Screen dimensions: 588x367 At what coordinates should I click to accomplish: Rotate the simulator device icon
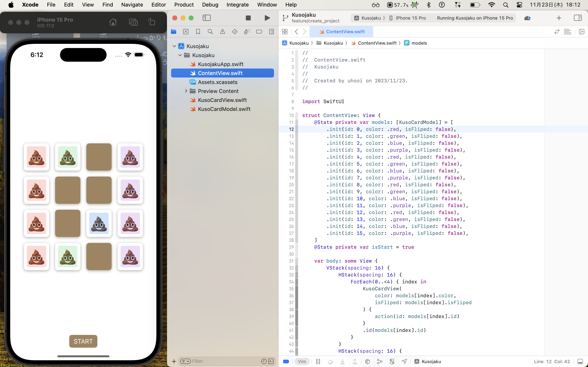coord(152,22)
